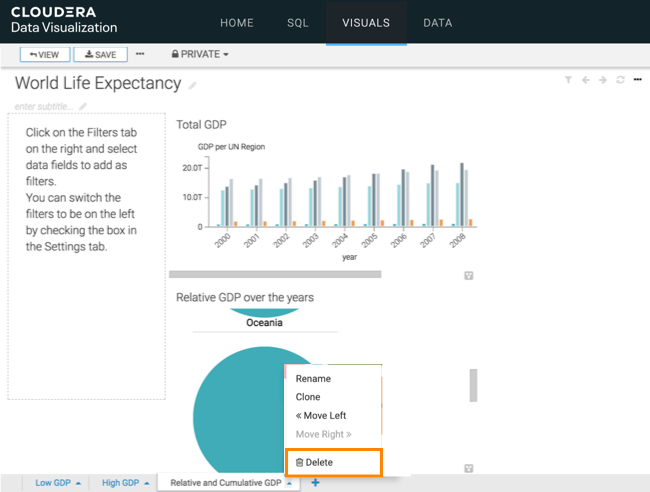This screenshot has width=650, height=492.
Task: Click the VIEW button
Action: pyautogui.click(x=43, y=54)
